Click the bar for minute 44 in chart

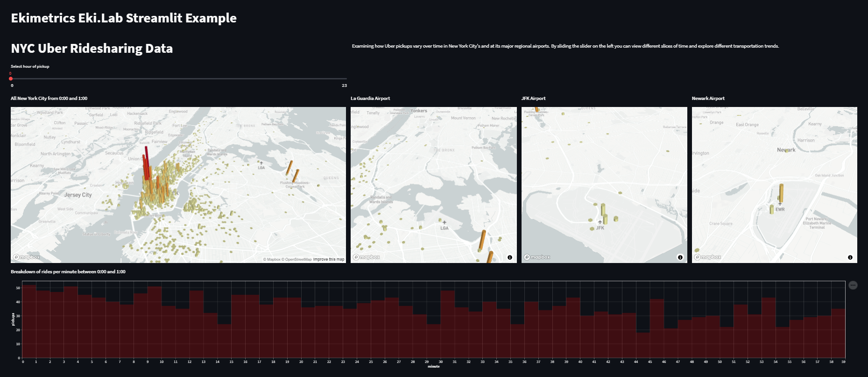coord(643,345)
